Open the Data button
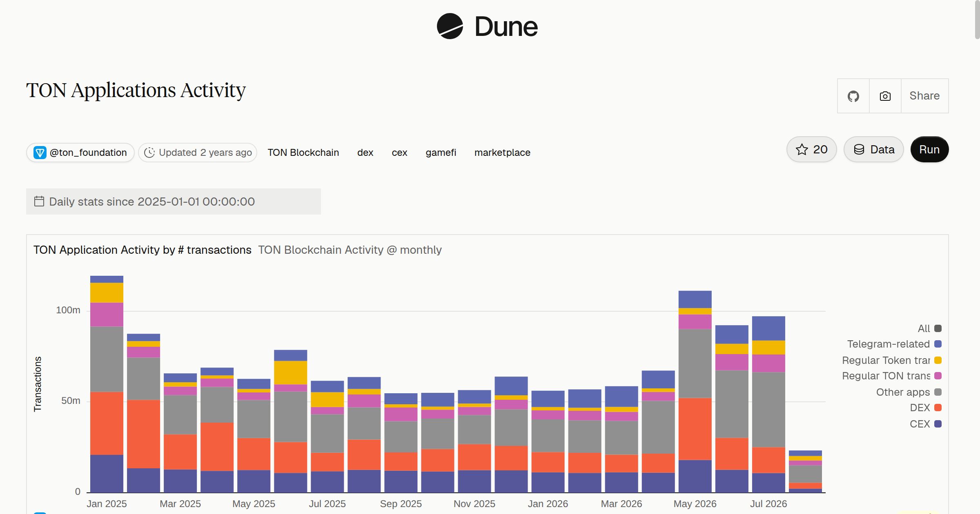 (873, 149)
